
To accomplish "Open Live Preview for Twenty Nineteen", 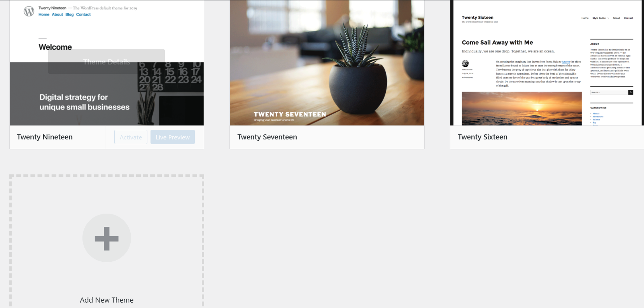I will pos(173,137).
